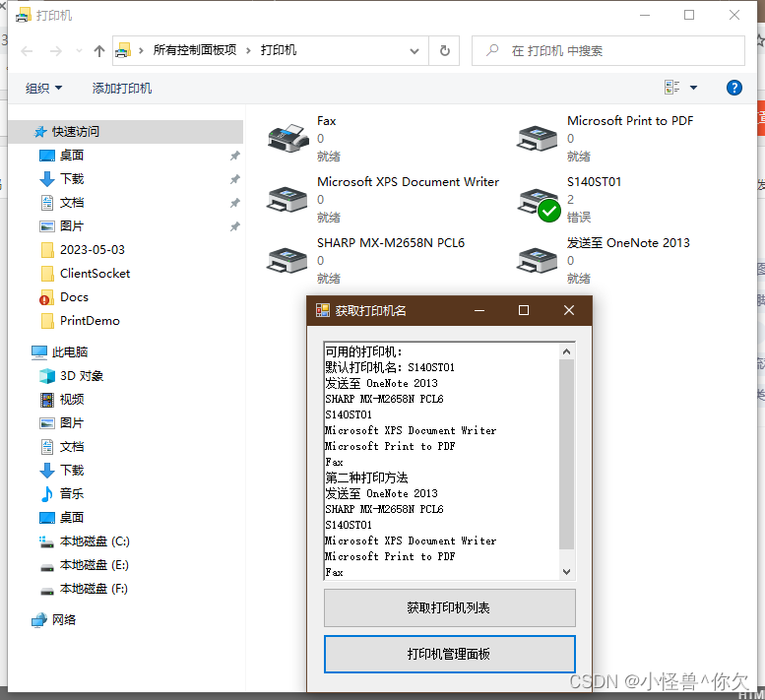The image size is (765, 700).
Task: Unpin 文档 using its pin icon
Action: tap(235, 203)
